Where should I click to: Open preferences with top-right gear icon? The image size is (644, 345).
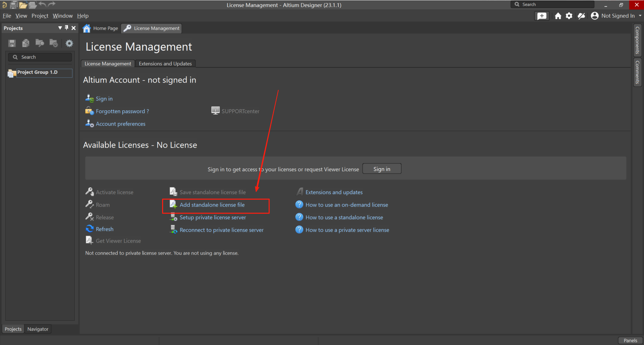569,16
